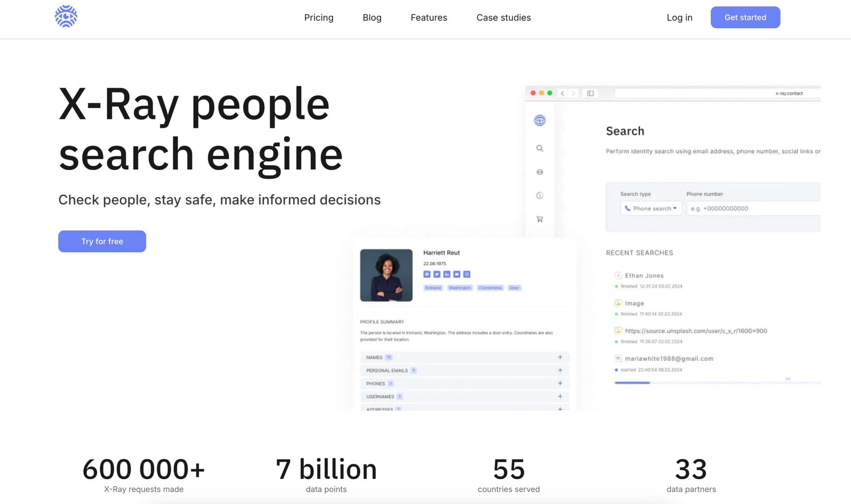This screenshot has width=851, height=504.
Task: Click the YouTube icon on Harriett Reut profile
Action: coord(457,275)
